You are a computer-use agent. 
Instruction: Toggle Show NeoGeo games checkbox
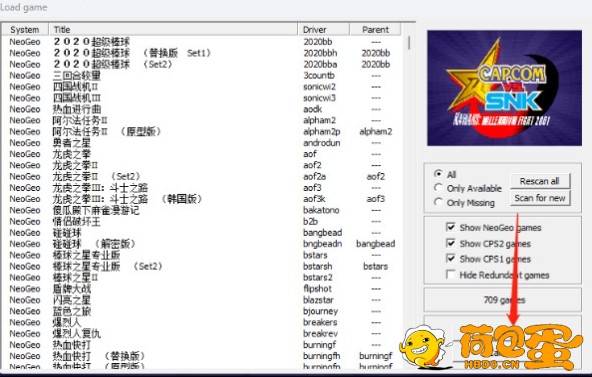(450, 227)
